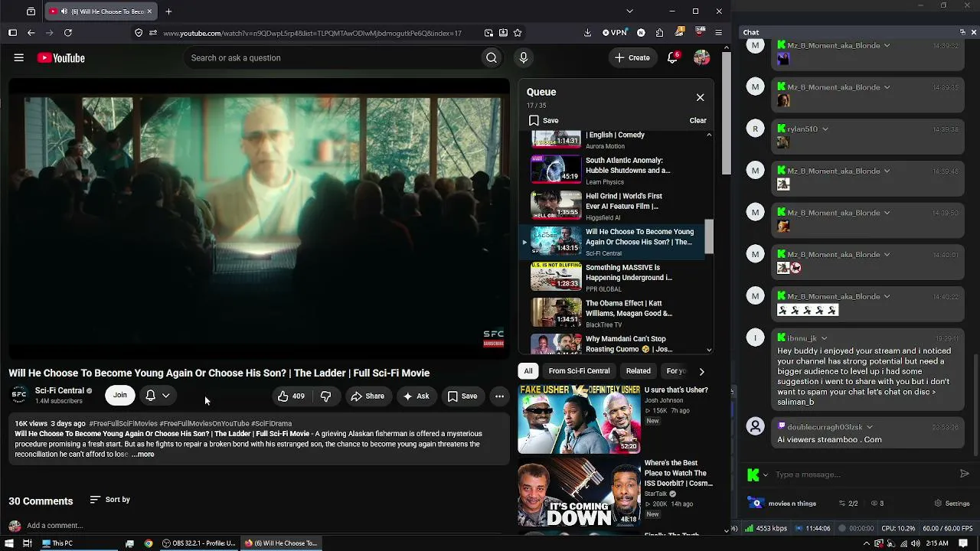Like the video with thumbs up

point(291,396)
